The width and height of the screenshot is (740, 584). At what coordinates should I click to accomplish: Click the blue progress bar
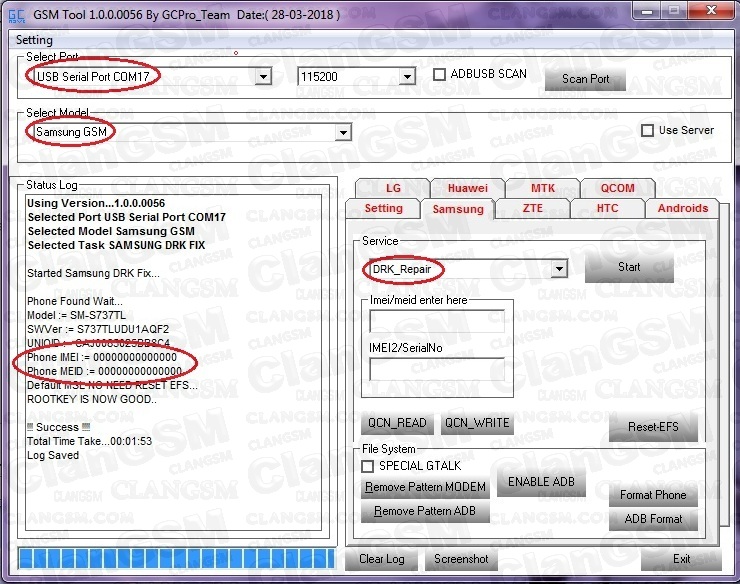point(177,559)
